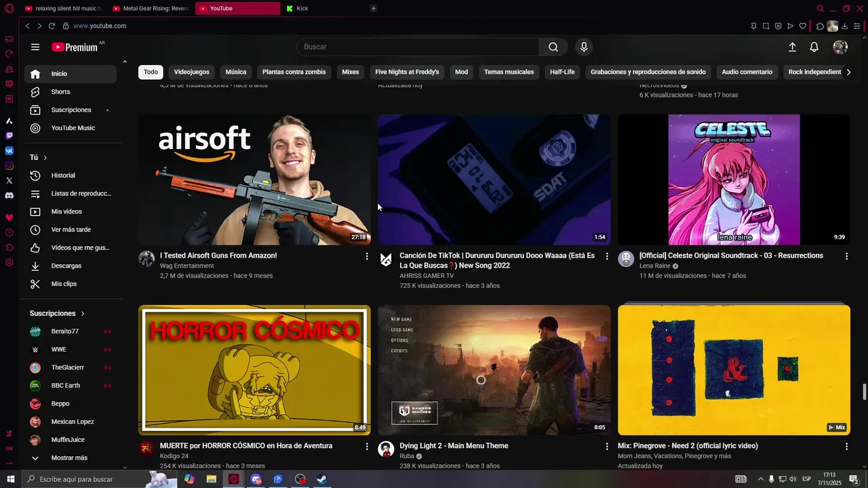Open the Wag Entertainment channel link

coord(186,266)
